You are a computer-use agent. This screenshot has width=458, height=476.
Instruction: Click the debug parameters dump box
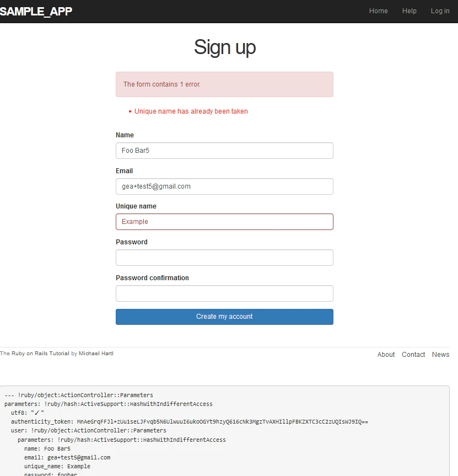point(224,431)
